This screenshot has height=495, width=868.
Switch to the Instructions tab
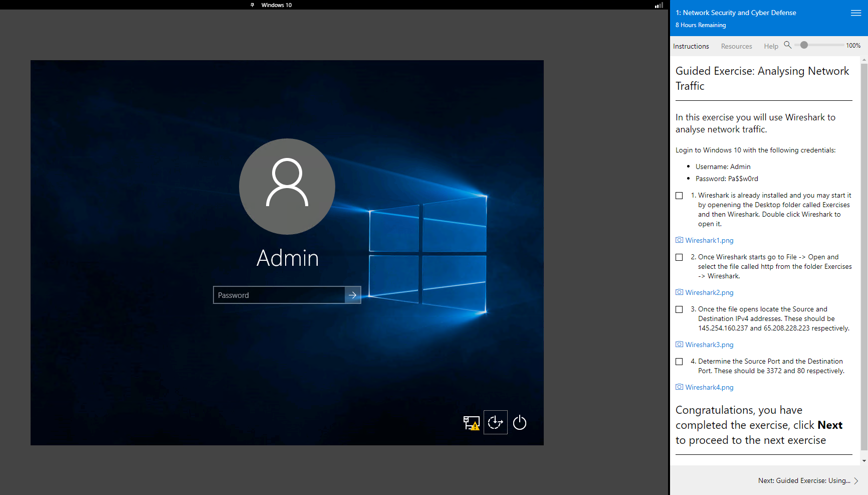pos(691,46)
